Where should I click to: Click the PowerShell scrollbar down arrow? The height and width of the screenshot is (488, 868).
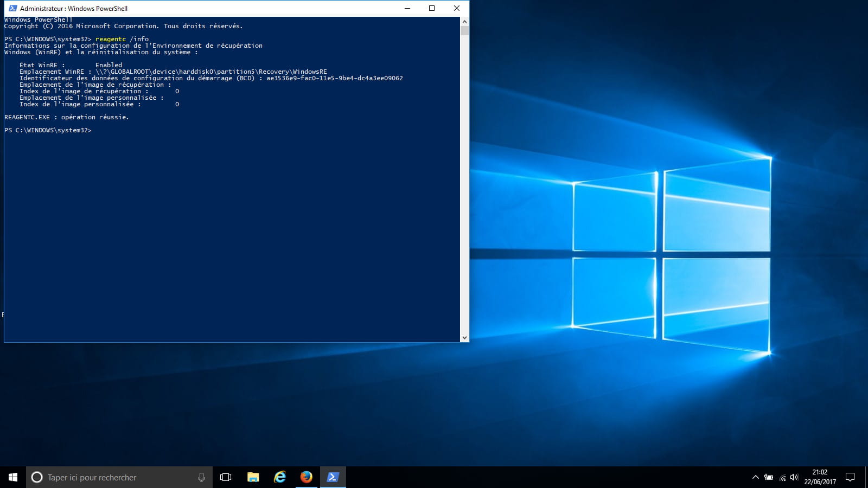point(464,337)
